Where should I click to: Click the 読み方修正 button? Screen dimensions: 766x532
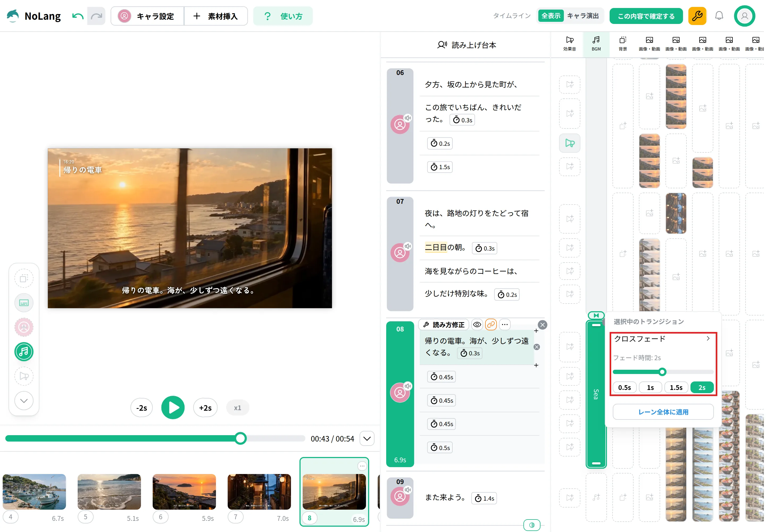444,324
